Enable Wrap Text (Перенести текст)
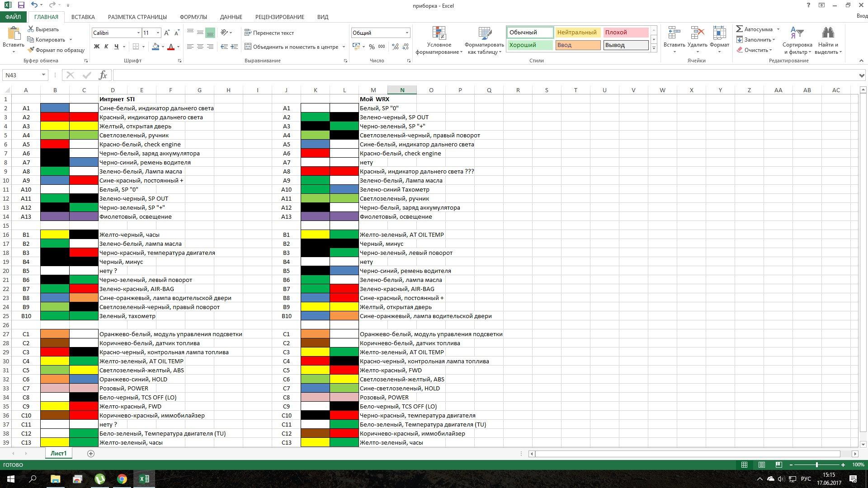This screenshot has width=868, height=488. click(x=269, y=33)
